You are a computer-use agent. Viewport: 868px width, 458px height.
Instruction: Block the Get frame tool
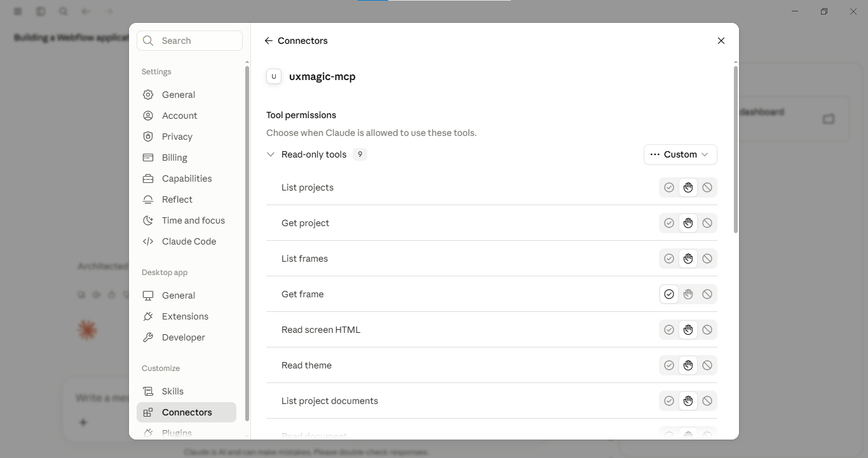pos(707,294)
